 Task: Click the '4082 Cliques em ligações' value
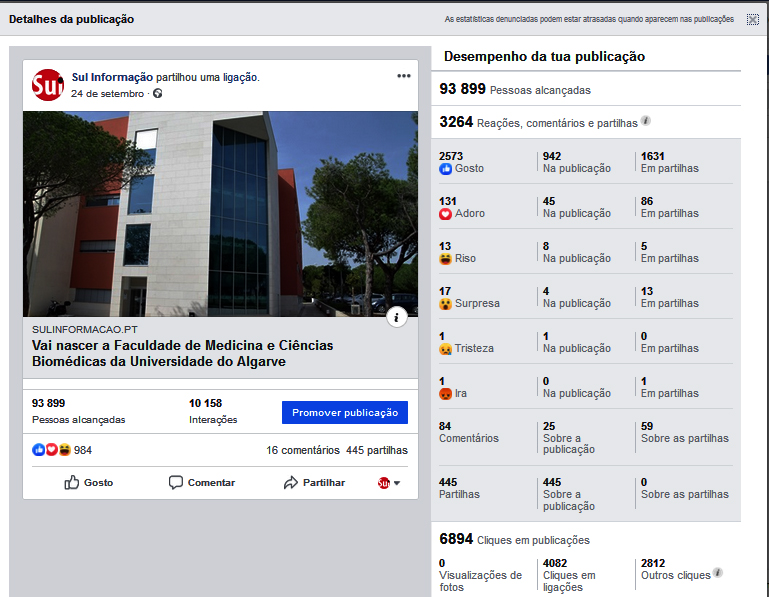coord(569,575)
